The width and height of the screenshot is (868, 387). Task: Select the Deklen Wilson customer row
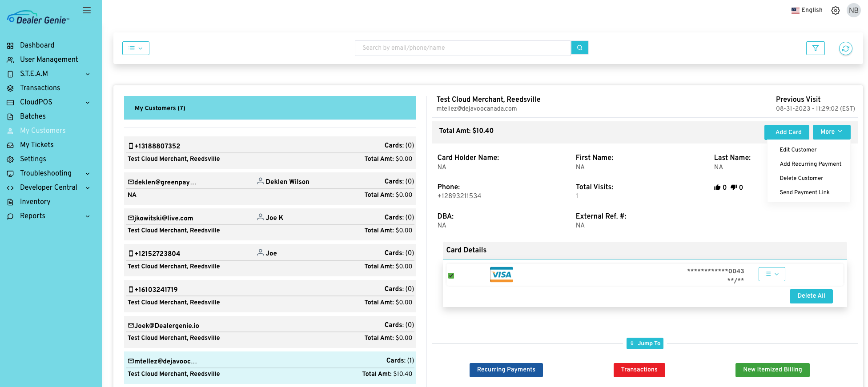click(270, 188)
